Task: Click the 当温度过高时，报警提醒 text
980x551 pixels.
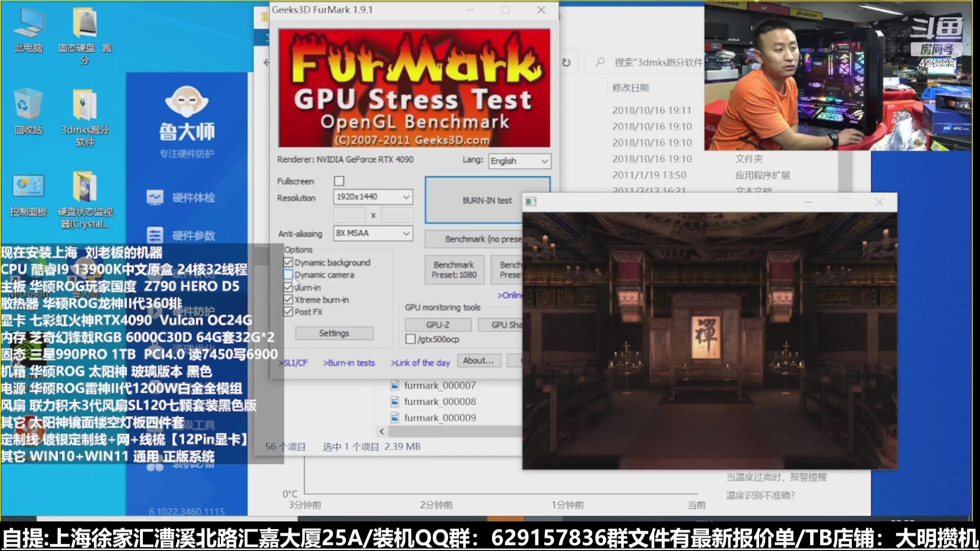Action: coord(776,477)
